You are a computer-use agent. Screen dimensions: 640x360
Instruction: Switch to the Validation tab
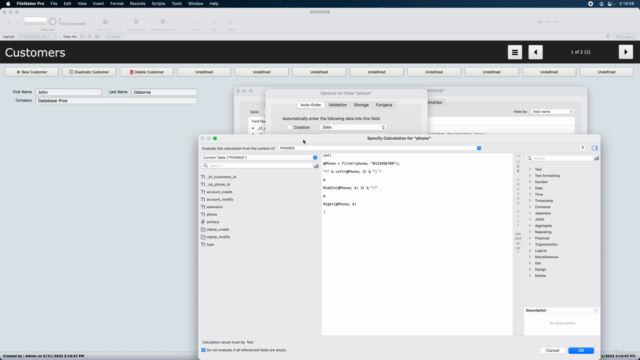[338, 105]
